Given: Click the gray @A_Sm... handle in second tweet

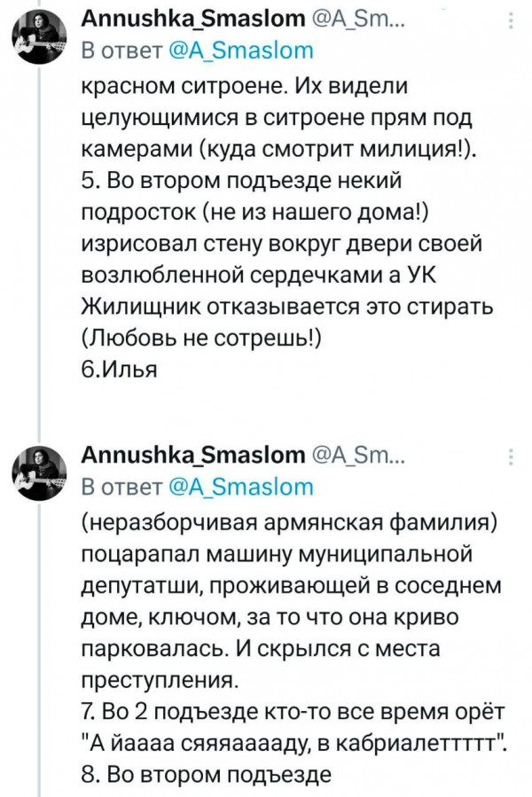Looking at the screenshot, I should pyautogui.click(x=360, y=455).
